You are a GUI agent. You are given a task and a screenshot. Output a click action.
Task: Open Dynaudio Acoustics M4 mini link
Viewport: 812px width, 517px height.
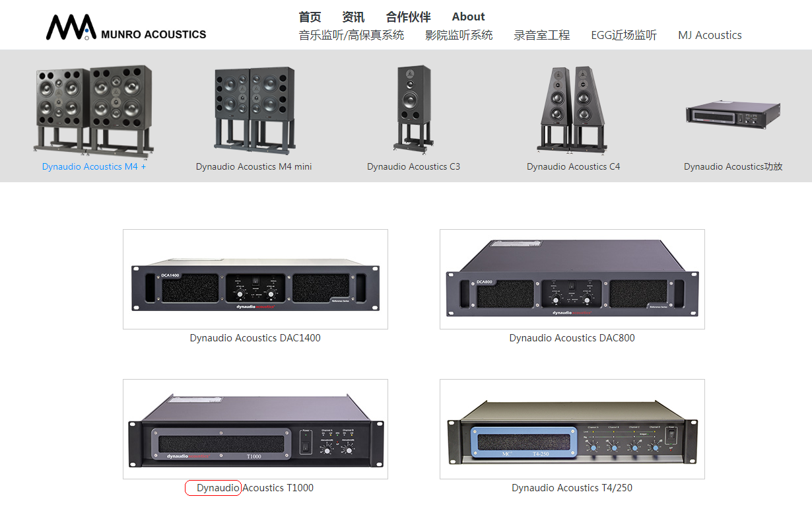254,167
